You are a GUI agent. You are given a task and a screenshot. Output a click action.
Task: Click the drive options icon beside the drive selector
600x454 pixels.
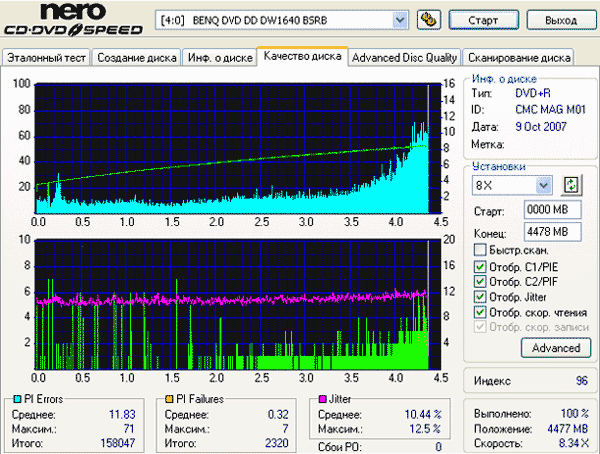(x=429, y=20)
